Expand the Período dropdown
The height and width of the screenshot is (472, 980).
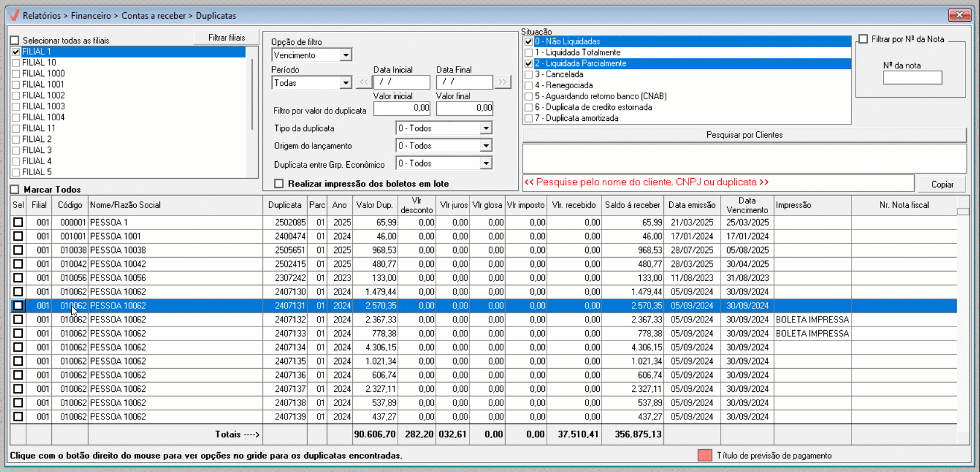346,83
